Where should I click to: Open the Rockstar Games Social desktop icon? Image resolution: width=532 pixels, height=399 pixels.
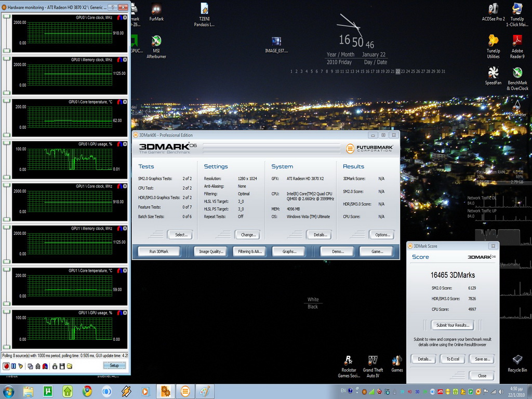pyautogui.click(x=349, y=366)
